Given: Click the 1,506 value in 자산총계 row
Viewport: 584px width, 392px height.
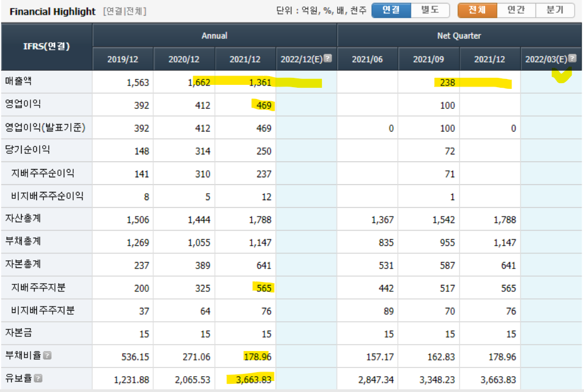Looking at the screenshot, I should pyautogui.click(x=138, y=220).
